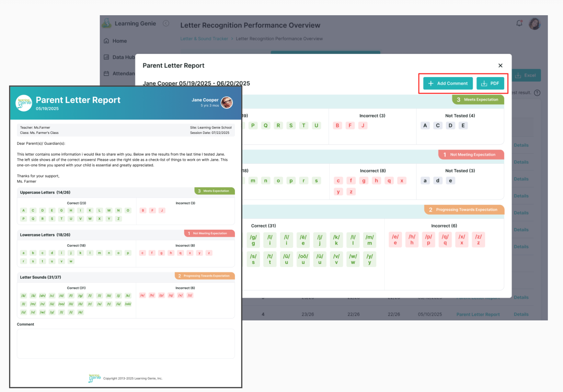
Task: Click the 'Letter Recognition Performance Overview' page title
Action: (250, 25)
